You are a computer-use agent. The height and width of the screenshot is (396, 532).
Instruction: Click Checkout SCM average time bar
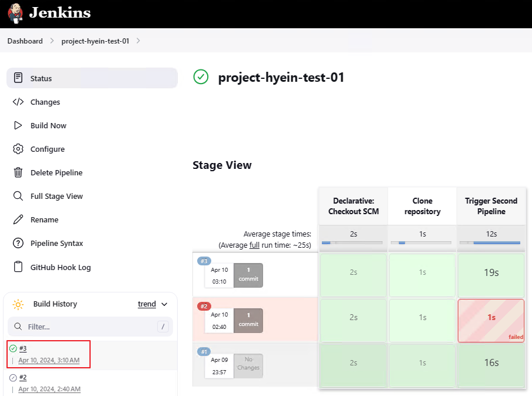click(x=352, y=242)
